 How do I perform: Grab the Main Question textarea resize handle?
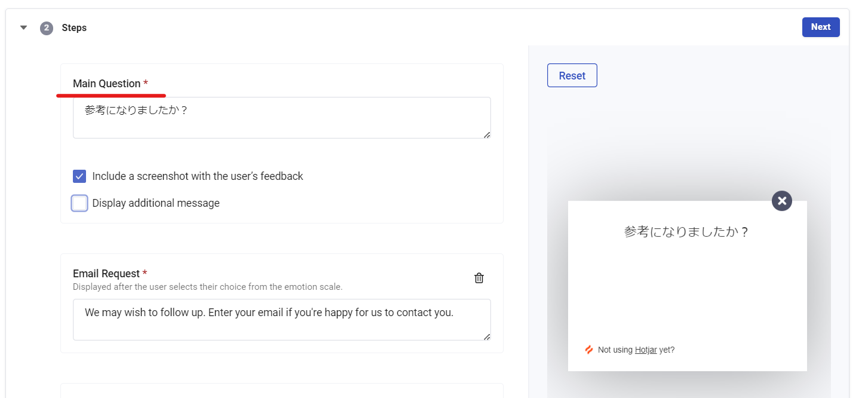(487, 135)
